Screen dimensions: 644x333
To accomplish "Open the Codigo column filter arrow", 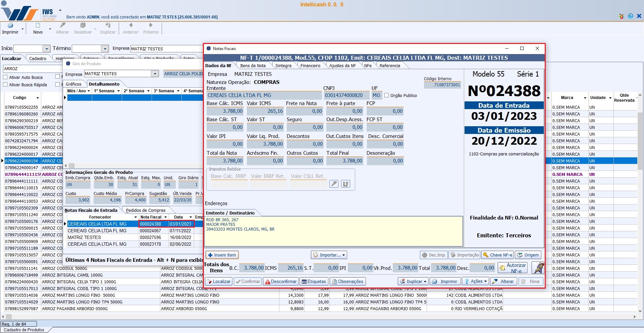I will pos(38,98).
